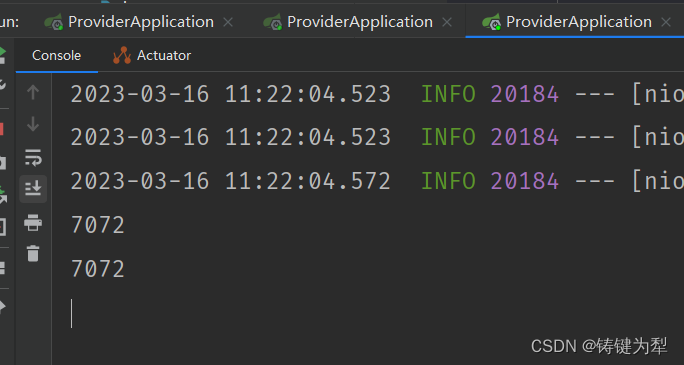Click the print console output icon
This screenshot has height=365, width=684.
(33, 223)
